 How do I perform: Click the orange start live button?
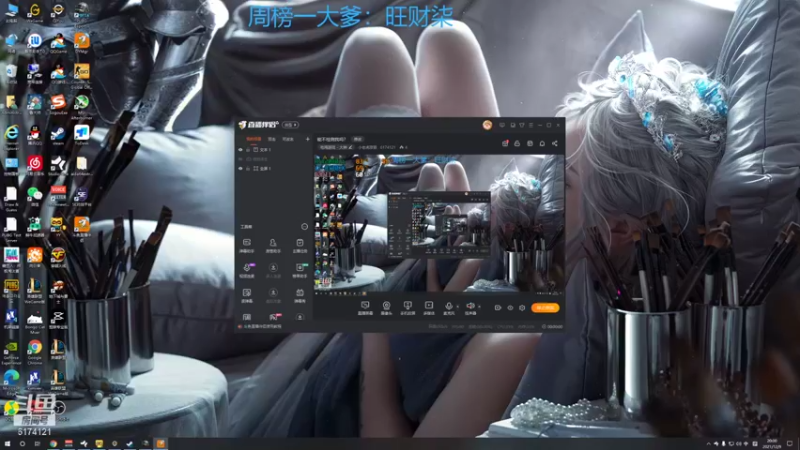pos(545,308)
